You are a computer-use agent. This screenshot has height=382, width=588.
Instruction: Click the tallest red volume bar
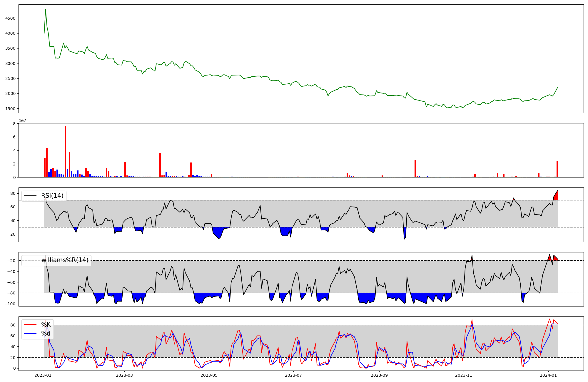(65, 151)
